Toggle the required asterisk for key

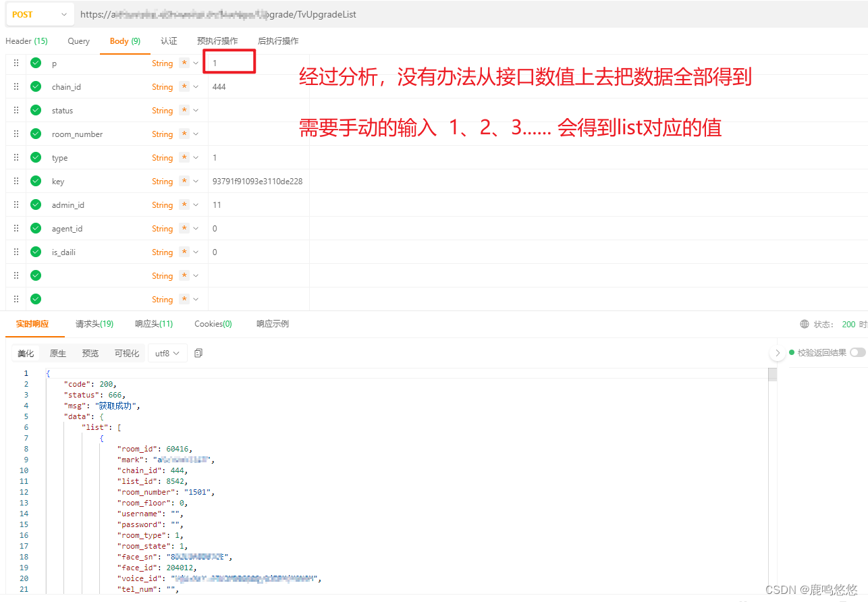coord(184,181)
